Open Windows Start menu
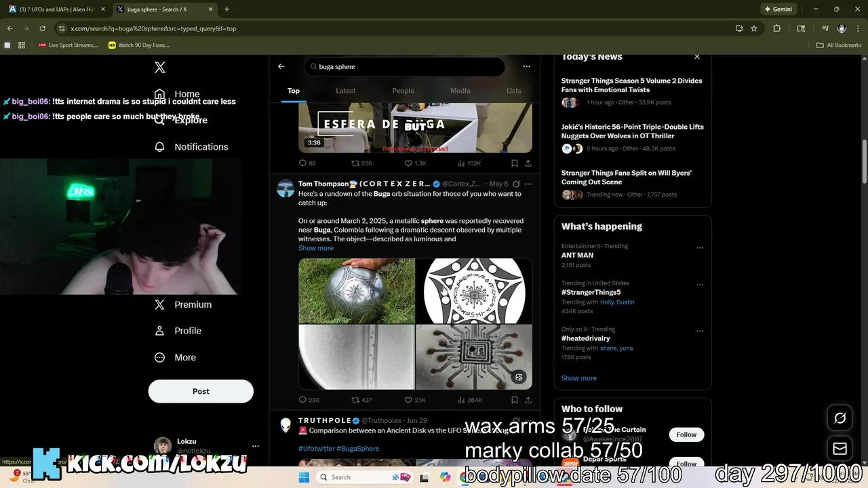The width and height of the screenshot is (868, 488). click(x=304, y=477)
